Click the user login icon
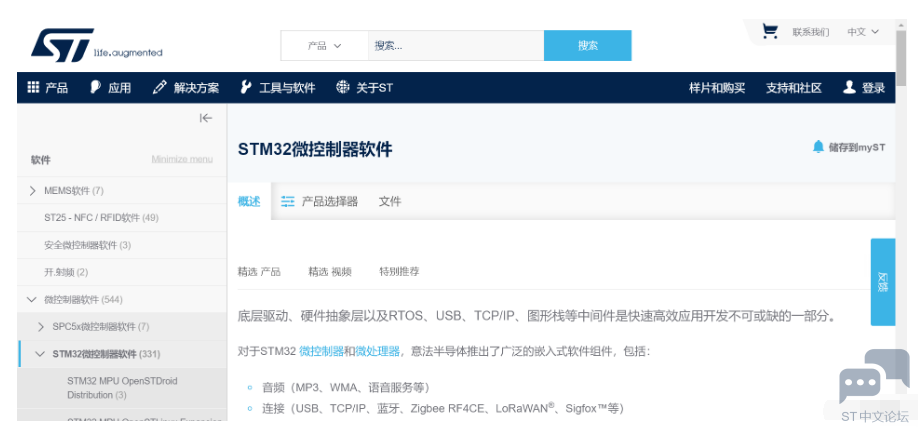Image resolution: width=918 pixels, height=432 pixels. [x=849, y=88]
